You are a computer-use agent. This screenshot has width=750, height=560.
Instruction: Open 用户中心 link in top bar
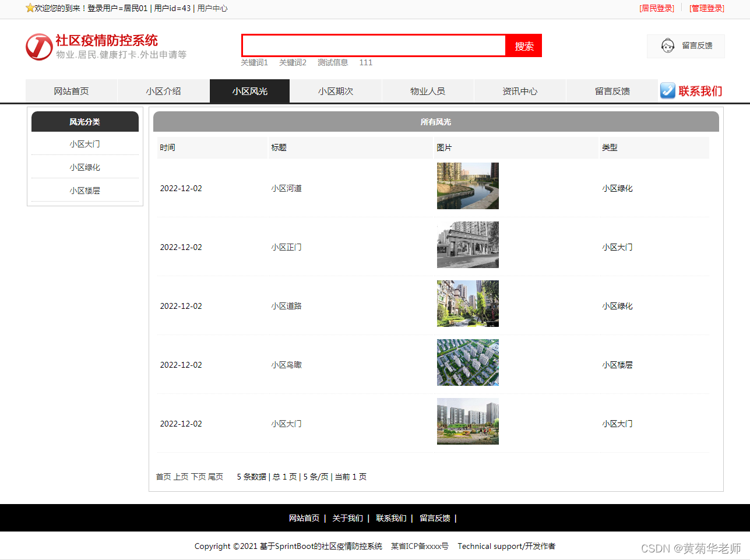[212, 8]
